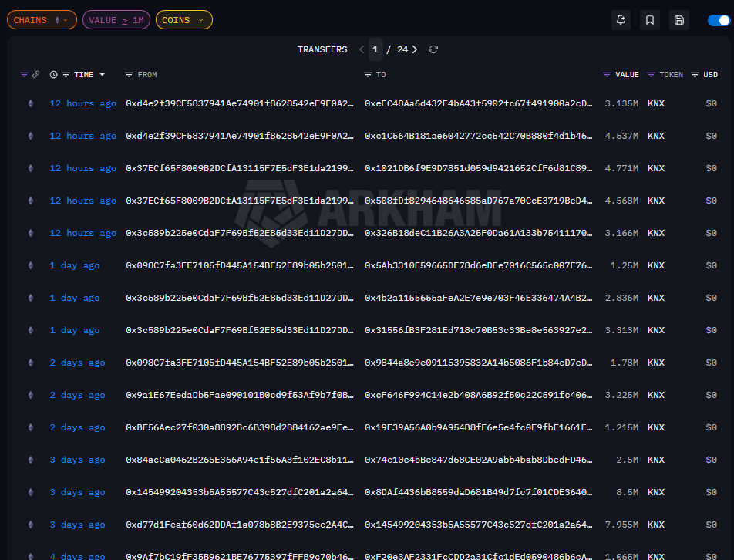Open recipient 0x5Ab3310F59665DE78d6eDEe7016...
Image resolution: width=734 pixels, height=560 pixels.
(478, 265)
